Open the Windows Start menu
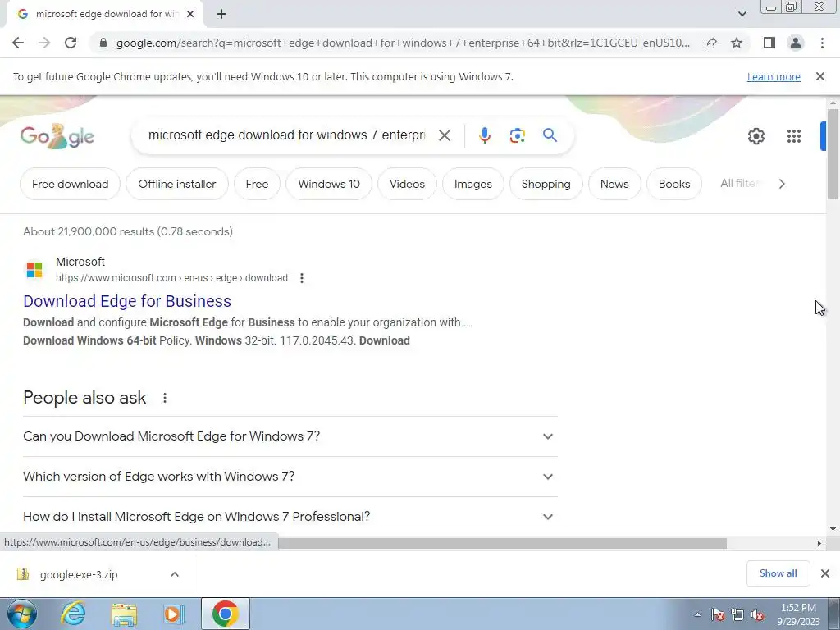 coord(22,614)
